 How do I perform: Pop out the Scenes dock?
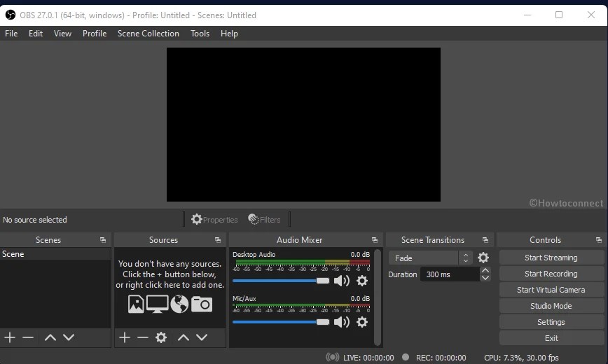(x=103, y=240)
